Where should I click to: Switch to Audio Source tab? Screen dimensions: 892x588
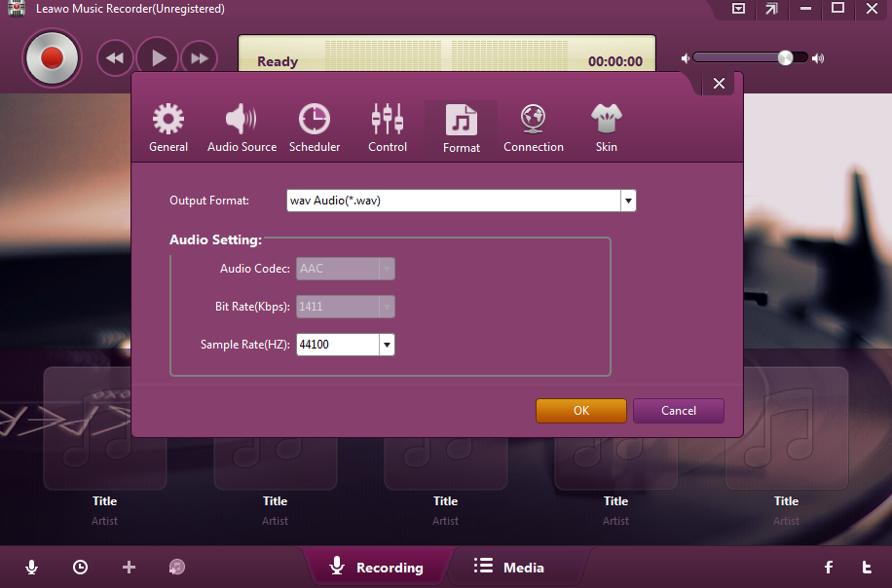(242, 128)
